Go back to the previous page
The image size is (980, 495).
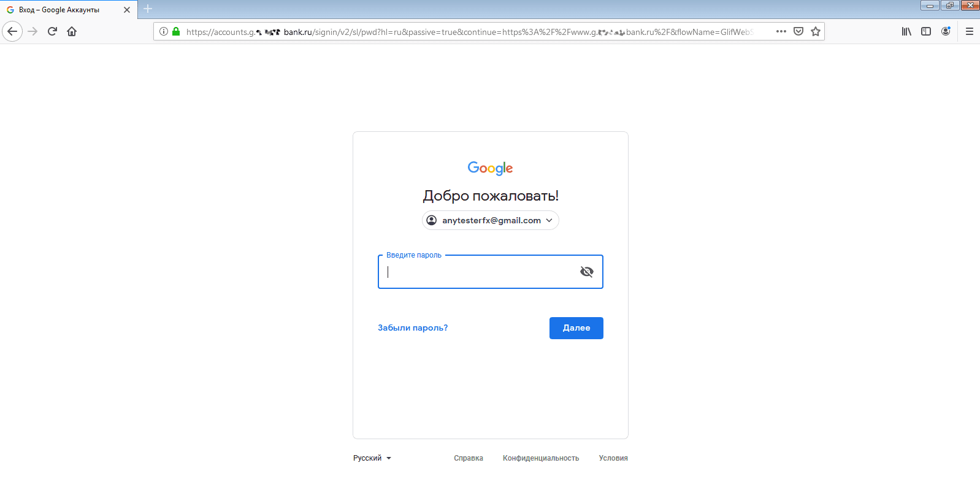pyautogui.click(x=12, y=31)
